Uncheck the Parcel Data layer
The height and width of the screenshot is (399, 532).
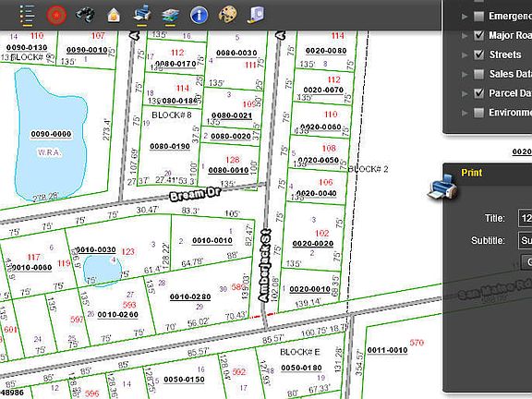[478, 93]
